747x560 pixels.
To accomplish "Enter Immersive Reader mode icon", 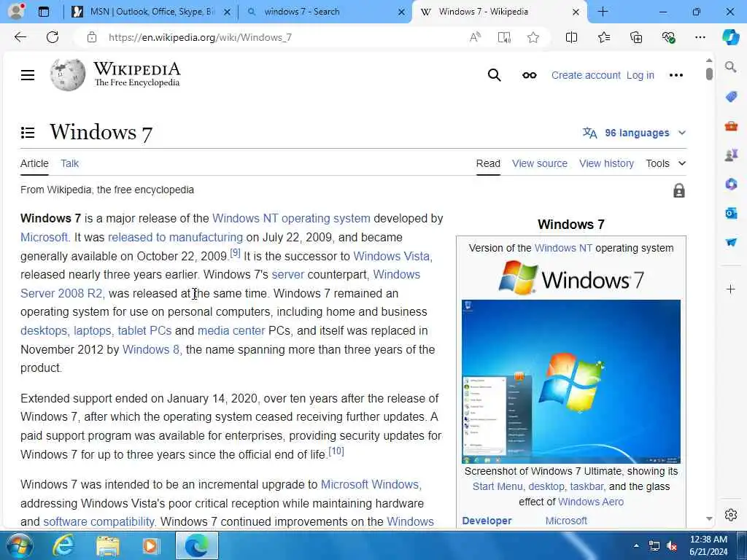I will pos(504,37).
